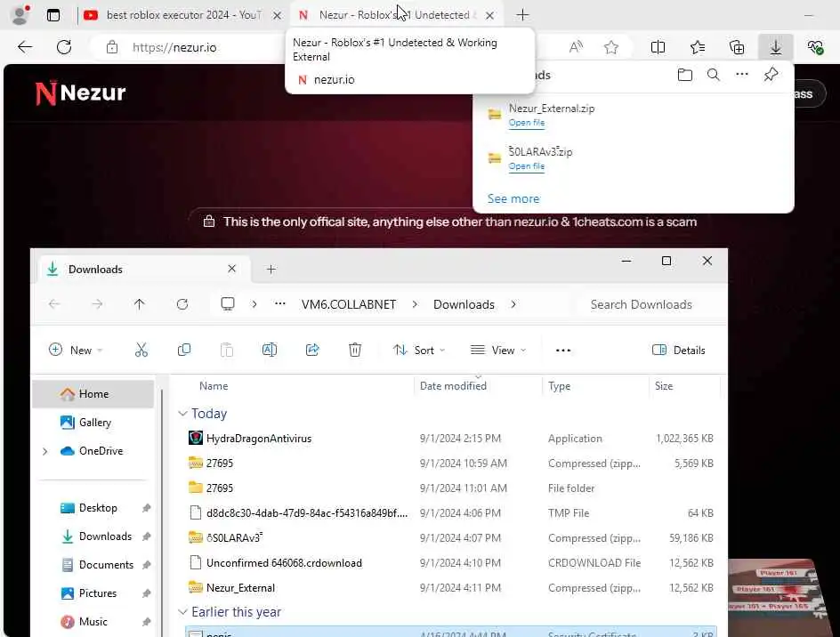Screen dimensions: 840x637
Task: Sort by Date modified column
Action: [453, 386]
